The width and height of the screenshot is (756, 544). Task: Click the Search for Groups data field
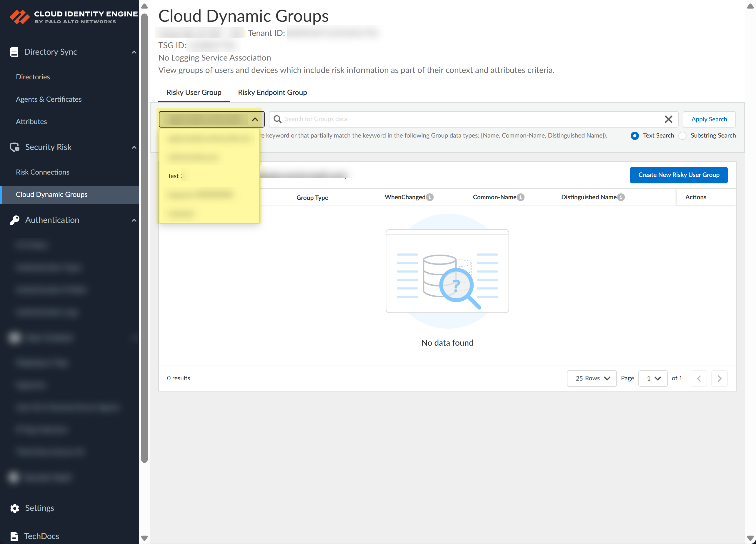[467, 119]
